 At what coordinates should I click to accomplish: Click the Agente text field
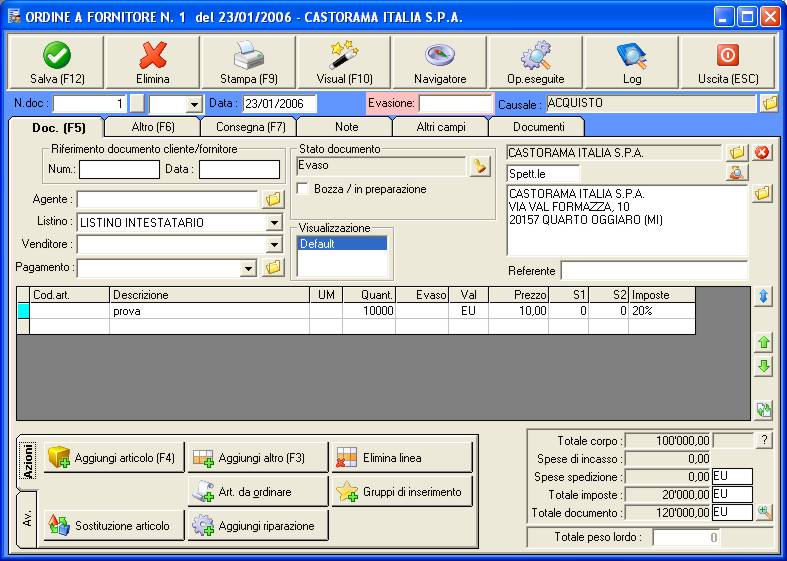168,199
